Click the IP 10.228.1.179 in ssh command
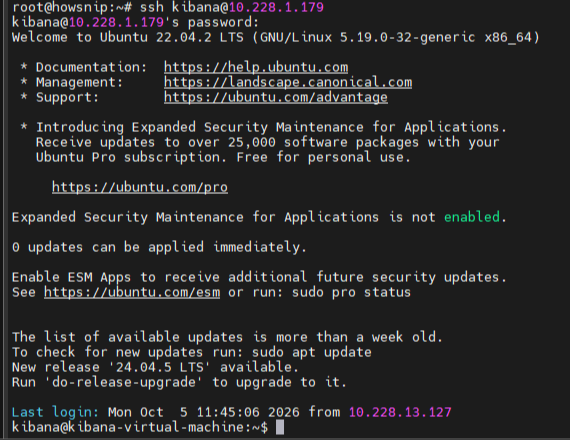570x440 pixels. [x=276, y=7]
